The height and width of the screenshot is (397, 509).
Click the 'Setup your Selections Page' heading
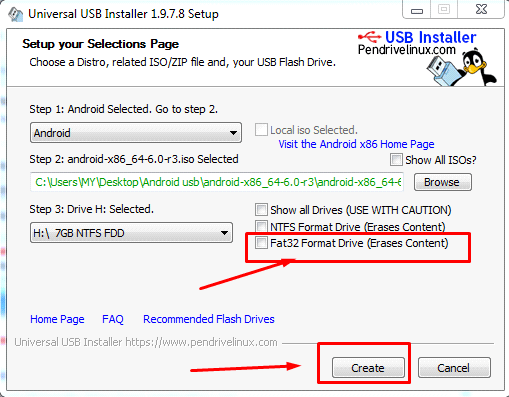[x=100, y=44]
